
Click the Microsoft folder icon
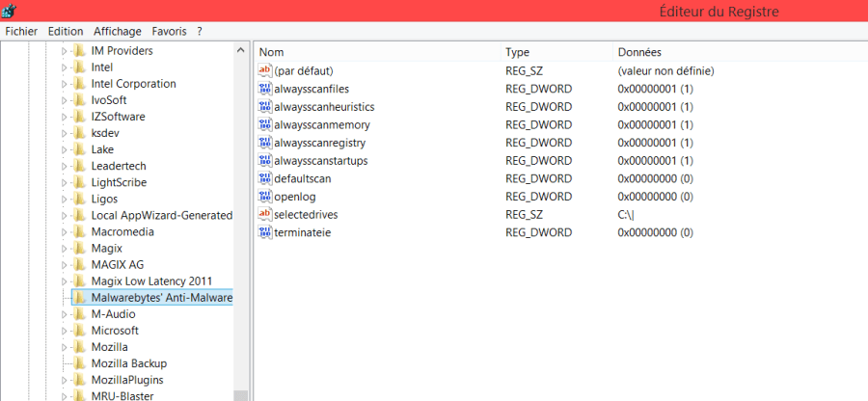coord(79,331)
